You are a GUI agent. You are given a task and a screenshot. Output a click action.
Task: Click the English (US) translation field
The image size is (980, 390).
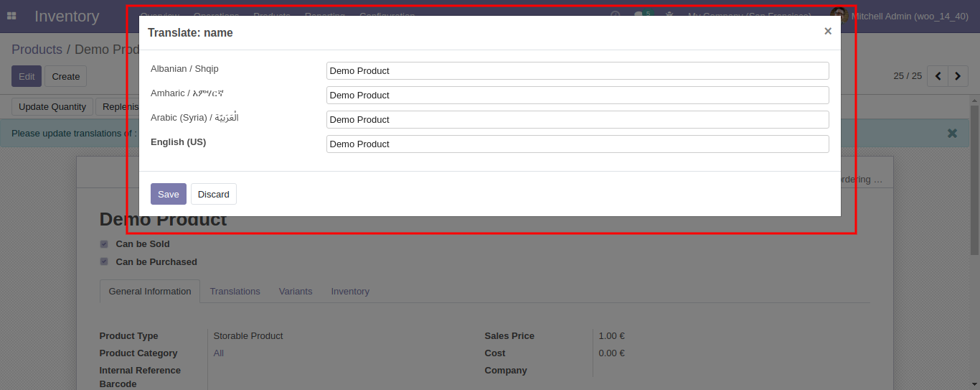(x=577, y=144)
